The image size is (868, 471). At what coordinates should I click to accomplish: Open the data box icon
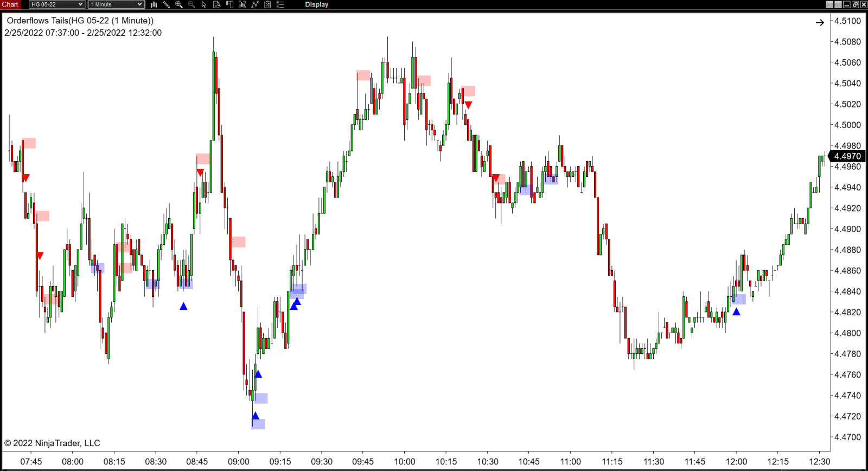[x=216, y=4]
